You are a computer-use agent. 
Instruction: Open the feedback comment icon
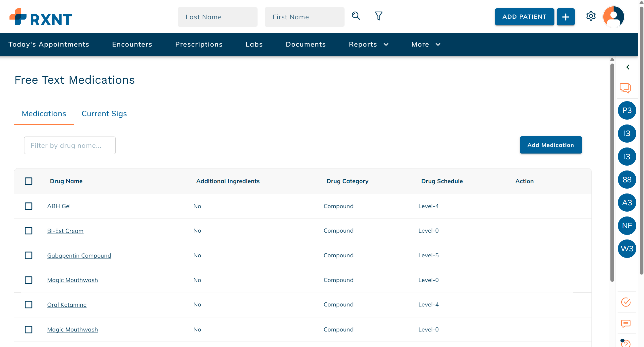(x=626, y=324)
